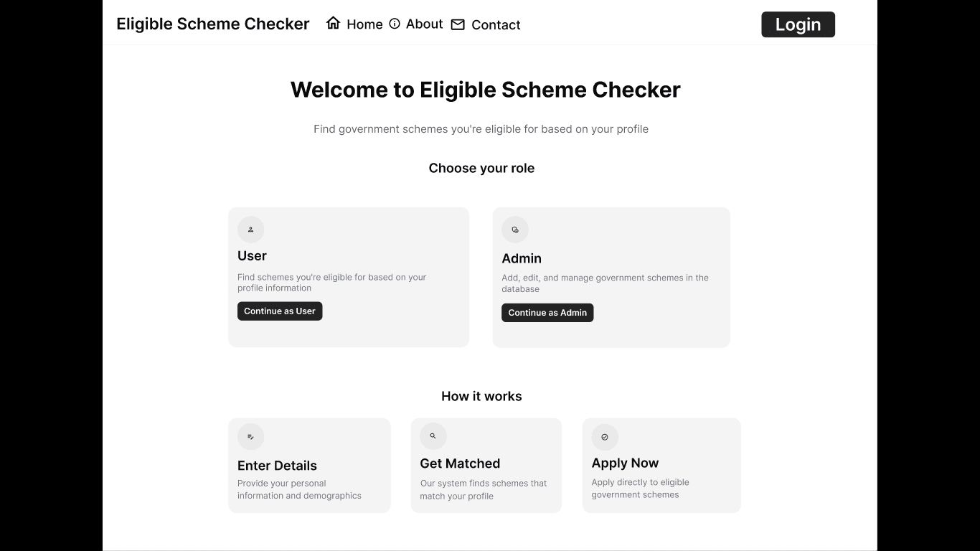Click the pencil icon above Enter Details
The width and height of the screenshot is (980, 551).
coord(251,437)
